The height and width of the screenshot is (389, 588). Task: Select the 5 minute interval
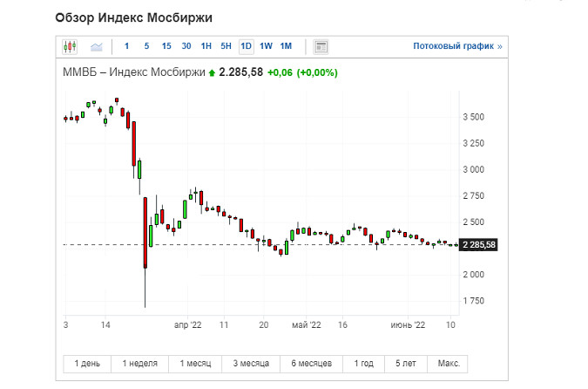pos(146,46)
